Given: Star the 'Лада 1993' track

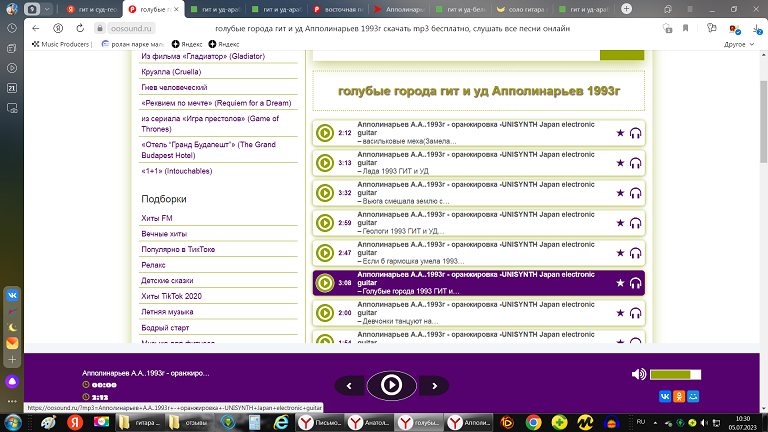Looking at the screenshot, I should [x=620, y=163].
